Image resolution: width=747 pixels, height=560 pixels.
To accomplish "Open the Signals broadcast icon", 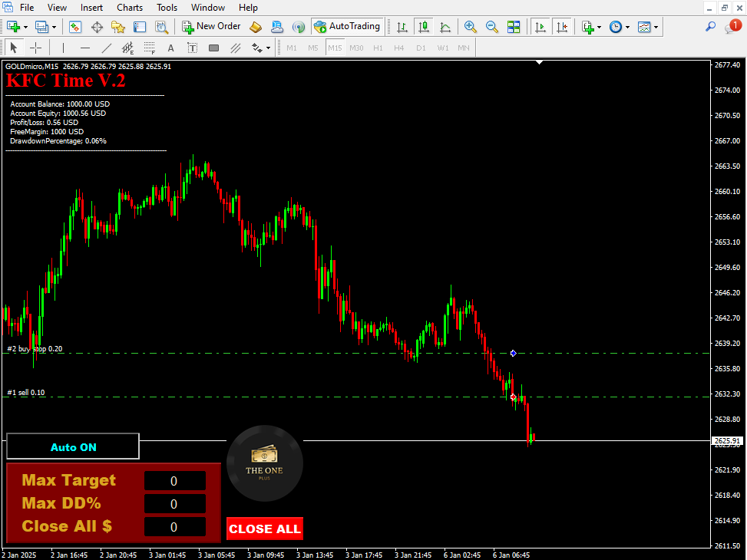I will [299, 27].
